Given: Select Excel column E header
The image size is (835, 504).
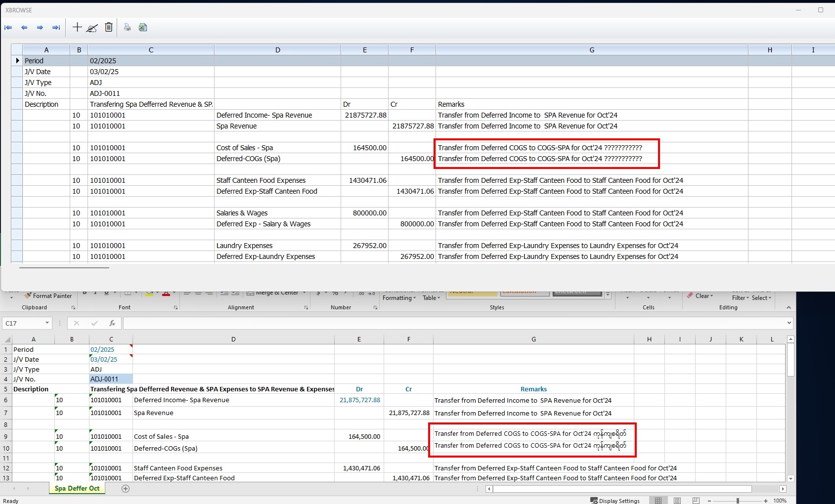Looking at the screenshot, I should pos(359,339).
